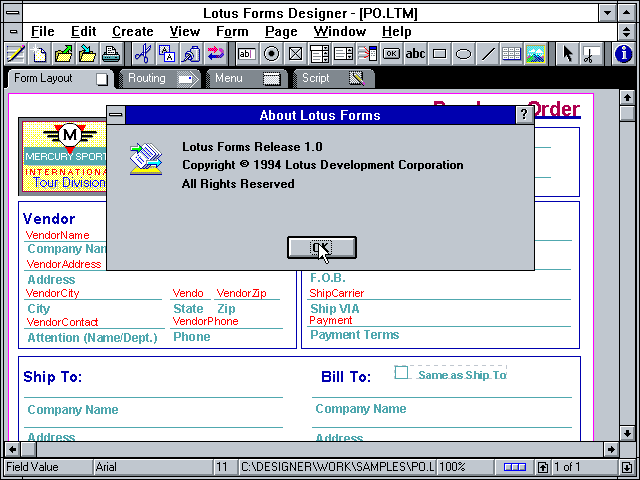Click the Mercury Sports logo image

coord(63,157)
